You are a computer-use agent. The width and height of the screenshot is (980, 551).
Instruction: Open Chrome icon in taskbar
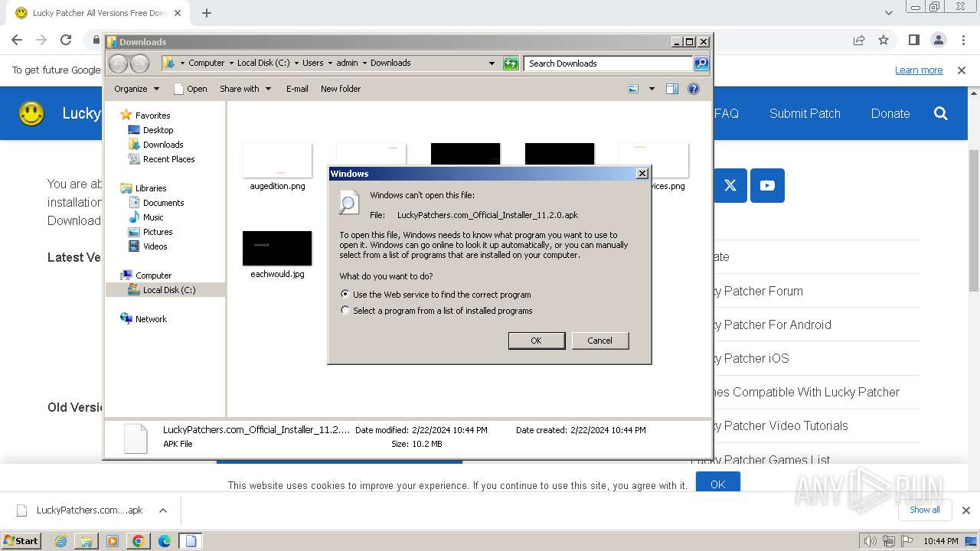pos(139,541)
